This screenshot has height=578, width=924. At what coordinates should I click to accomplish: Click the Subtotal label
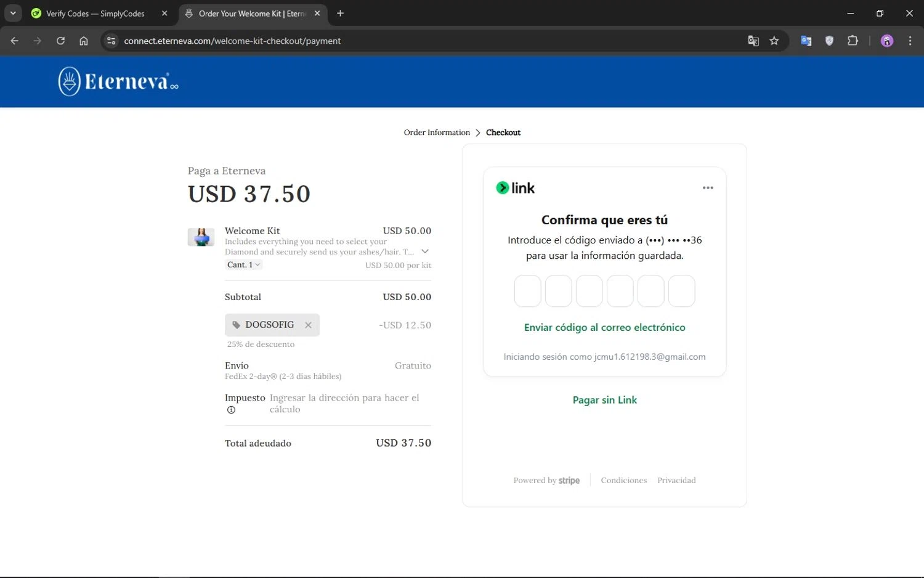[x=243, y=297]
